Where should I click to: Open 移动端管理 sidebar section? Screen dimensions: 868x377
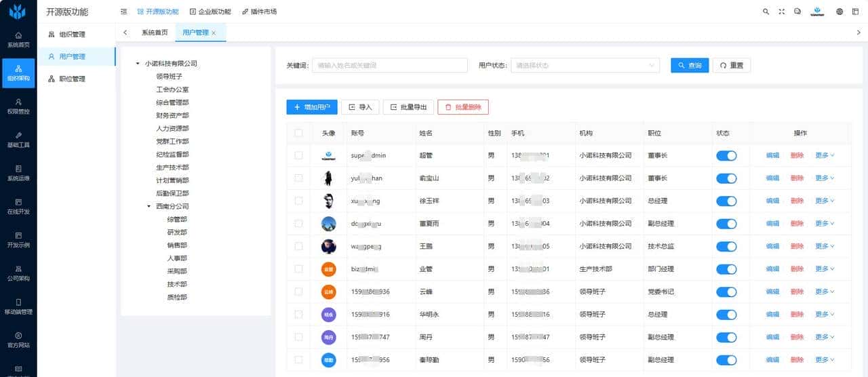[x=18, y=306]
